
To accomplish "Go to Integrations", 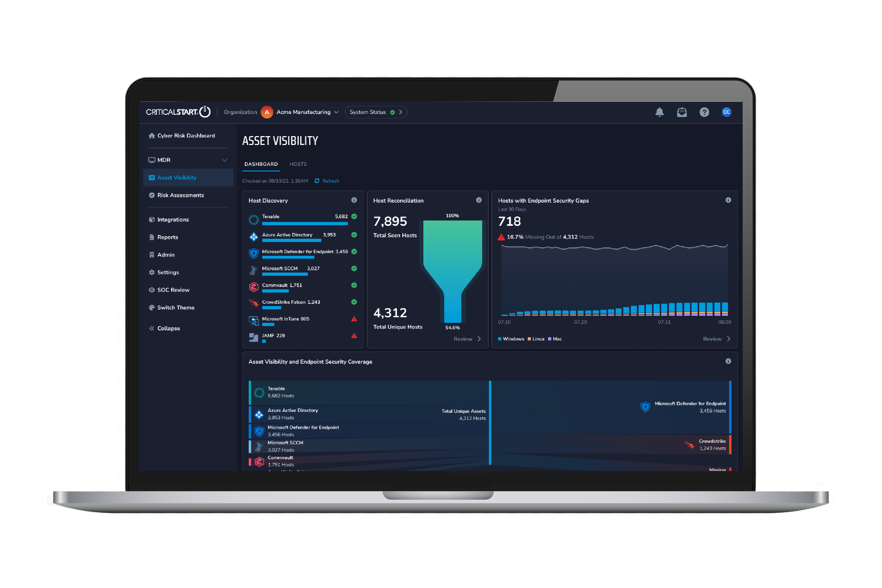I will click(169, 220).
